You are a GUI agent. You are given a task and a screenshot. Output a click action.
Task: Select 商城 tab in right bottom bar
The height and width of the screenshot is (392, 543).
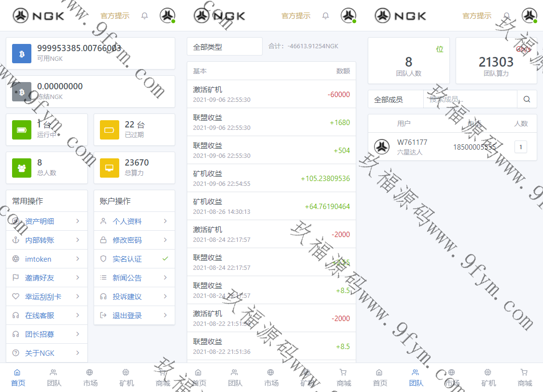pos(524,378)
